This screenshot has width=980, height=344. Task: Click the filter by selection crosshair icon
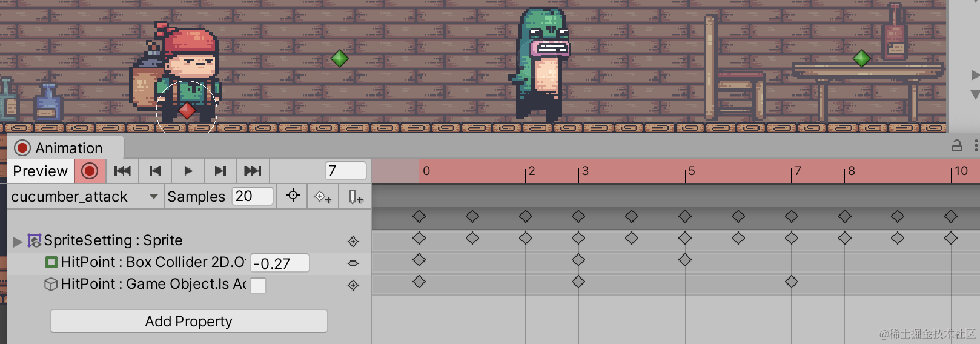[x=293, y=196]
